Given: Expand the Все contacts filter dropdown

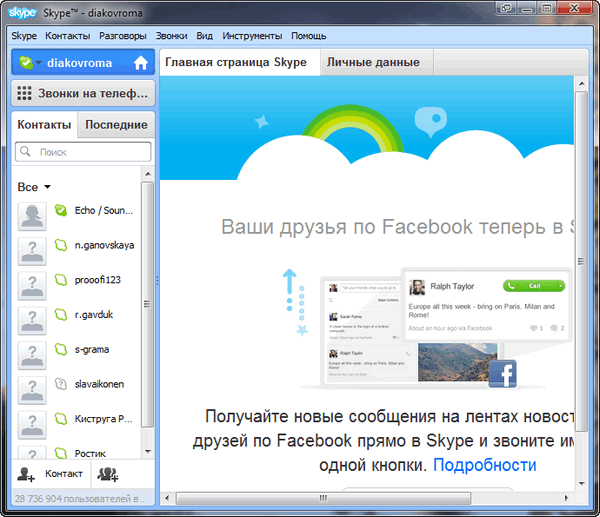Looking at the screenshot, I should (34, 187).
